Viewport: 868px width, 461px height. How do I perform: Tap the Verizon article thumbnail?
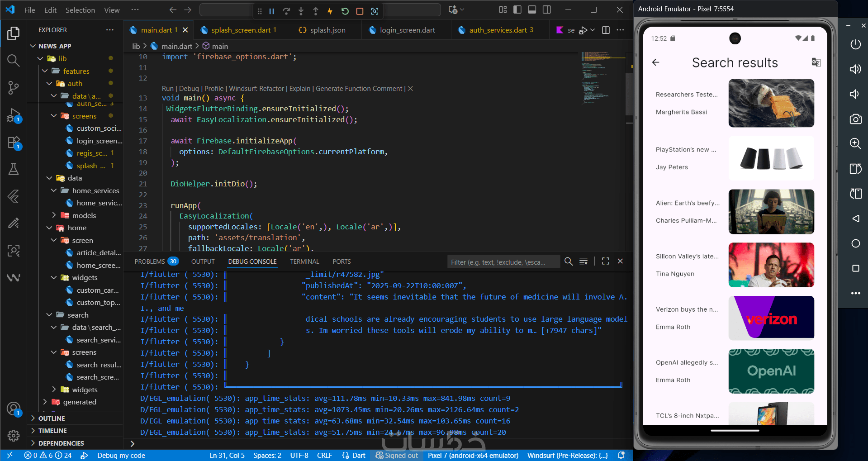(771, 318)
